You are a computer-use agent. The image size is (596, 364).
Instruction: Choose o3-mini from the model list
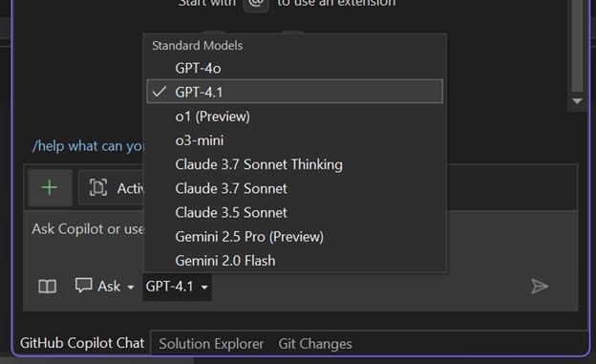click(x=294, y=140)
